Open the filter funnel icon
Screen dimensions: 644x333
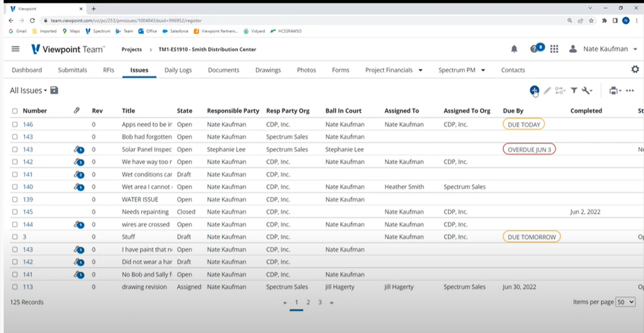(574, 90)
